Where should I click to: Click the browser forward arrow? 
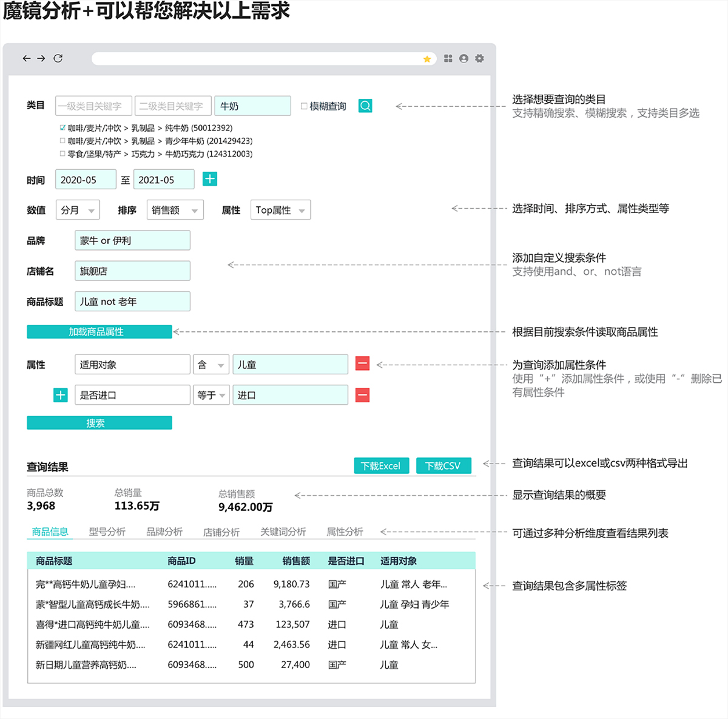(41, 58)
